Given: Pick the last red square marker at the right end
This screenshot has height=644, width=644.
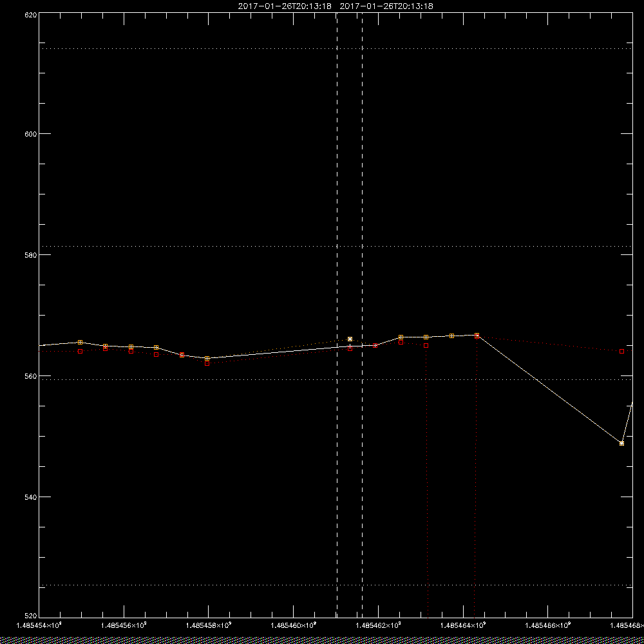Looking at the screenshot, I should 622,351.
